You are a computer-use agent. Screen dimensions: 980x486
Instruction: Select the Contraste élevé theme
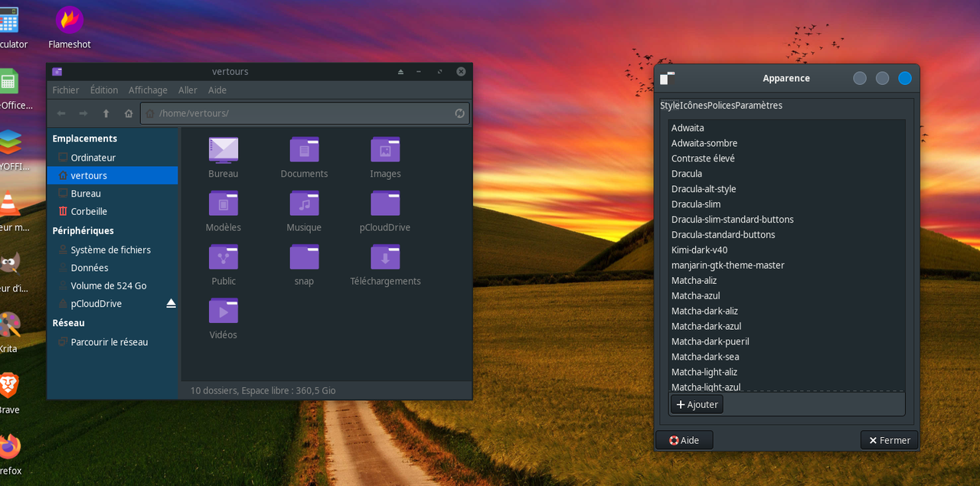point(786,158)
